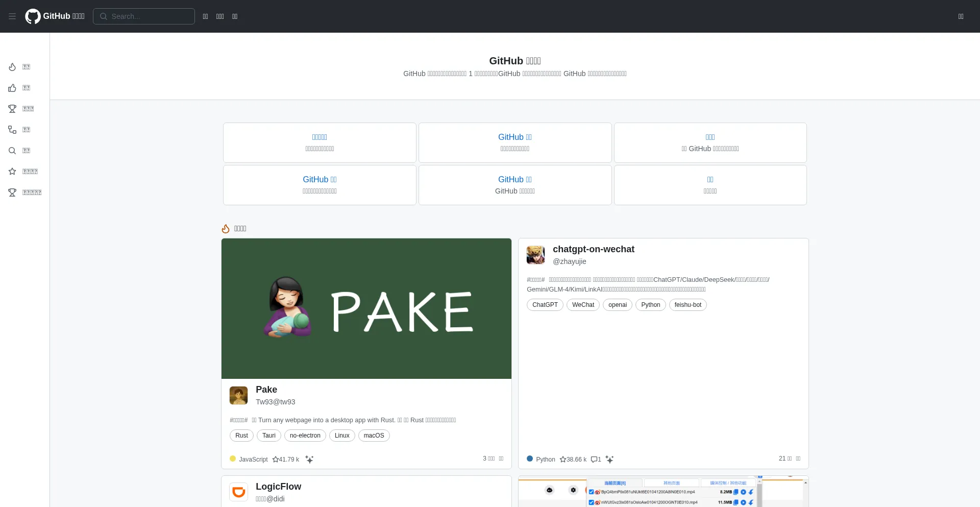Click the GitHub octocat logo

33,16
